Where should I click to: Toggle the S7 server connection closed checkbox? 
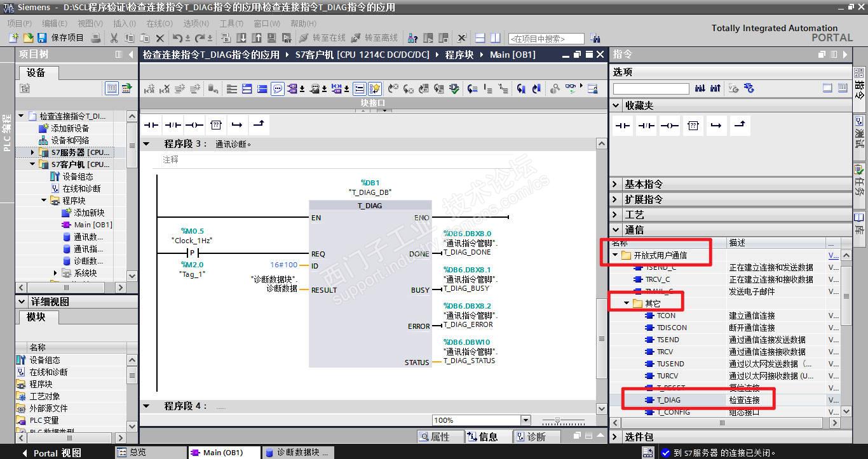(x=665, y=453)
